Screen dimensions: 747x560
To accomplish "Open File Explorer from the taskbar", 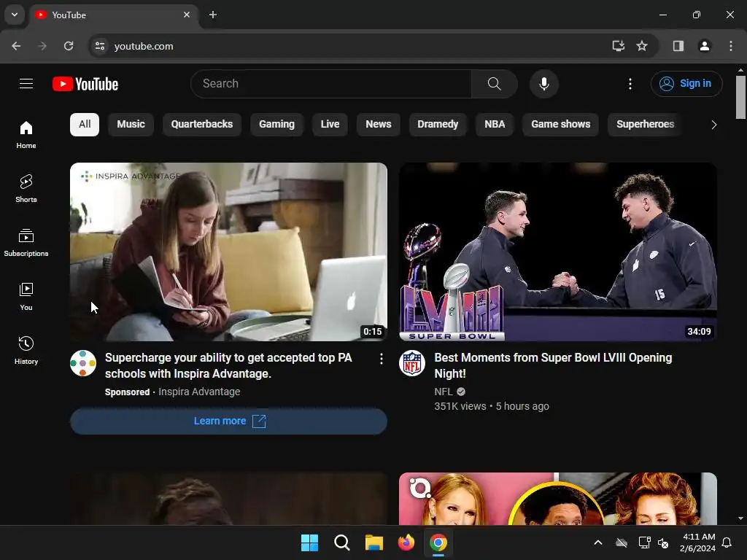I will (x=374, y=542).
